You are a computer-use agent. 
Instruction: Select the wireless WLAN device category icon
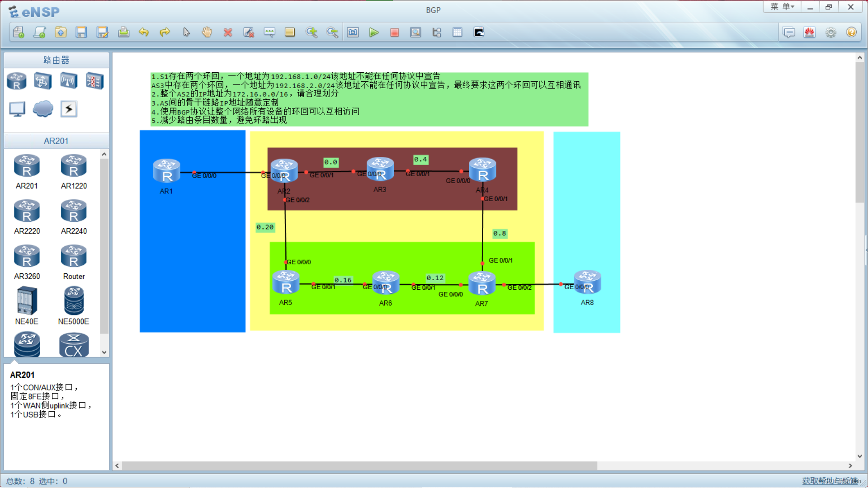click(69, 81)
